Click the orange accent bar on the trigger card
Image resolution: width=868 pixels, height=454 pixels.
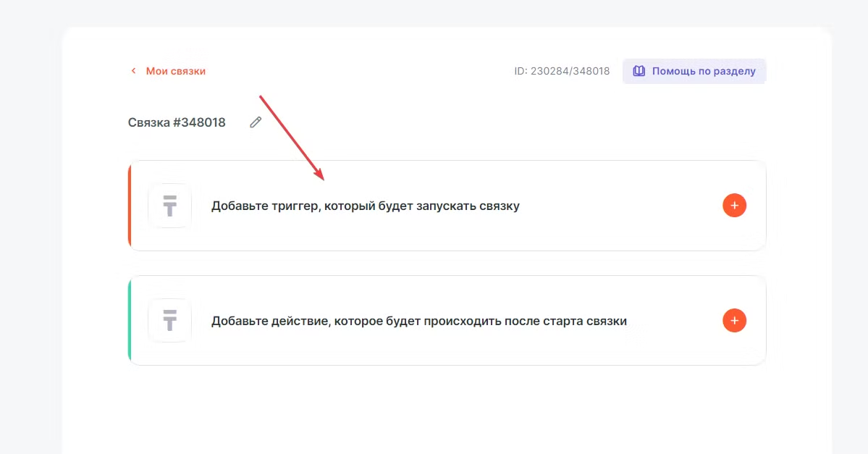pyautogui.click(x=130, y=206)
